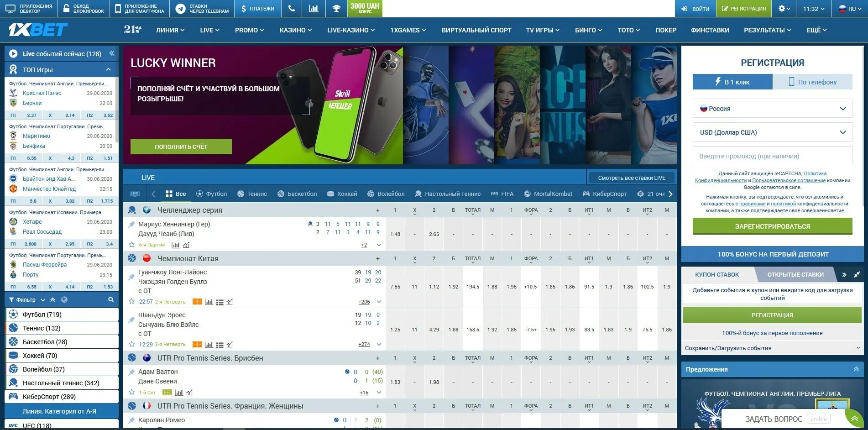Expand Челленджер серия league with plus
Screen dimensions: 868x430
pos(378,210)
